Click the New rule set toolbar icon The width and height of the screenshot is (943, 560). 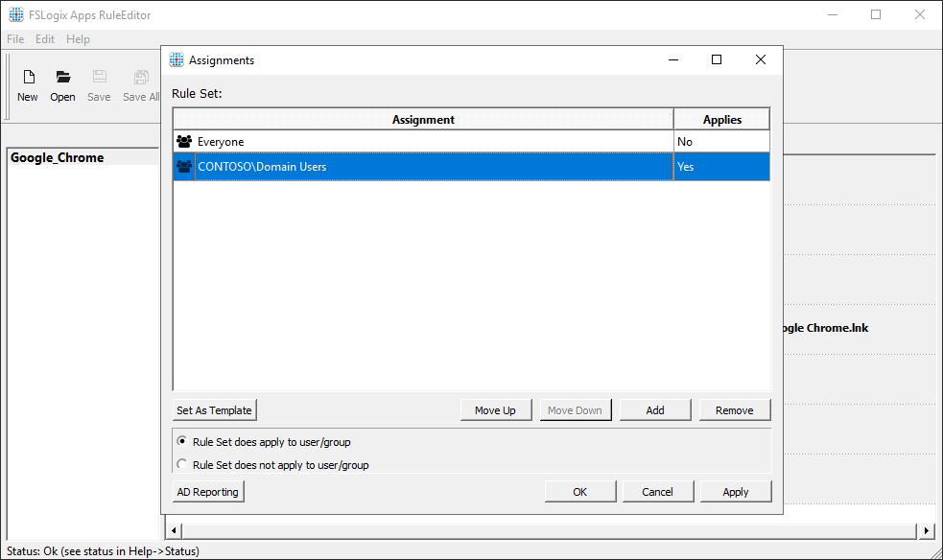(28, 78)
